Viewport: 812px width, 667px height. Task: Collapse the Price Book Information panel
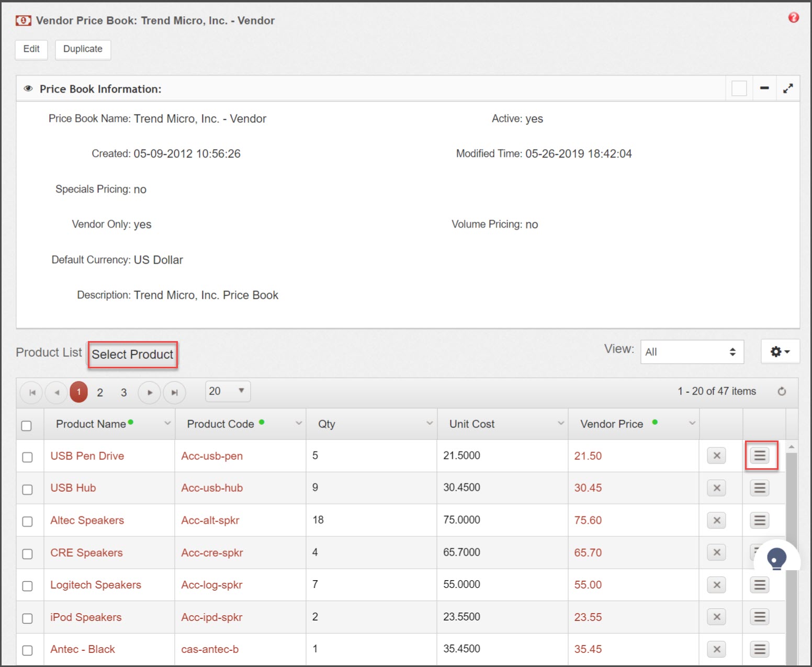(764, 88)
